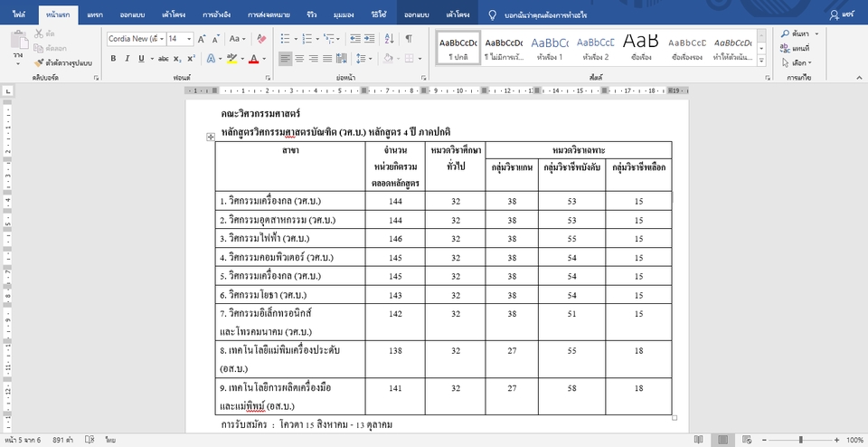
Task: Select Justify alignment
Action: 327,58
